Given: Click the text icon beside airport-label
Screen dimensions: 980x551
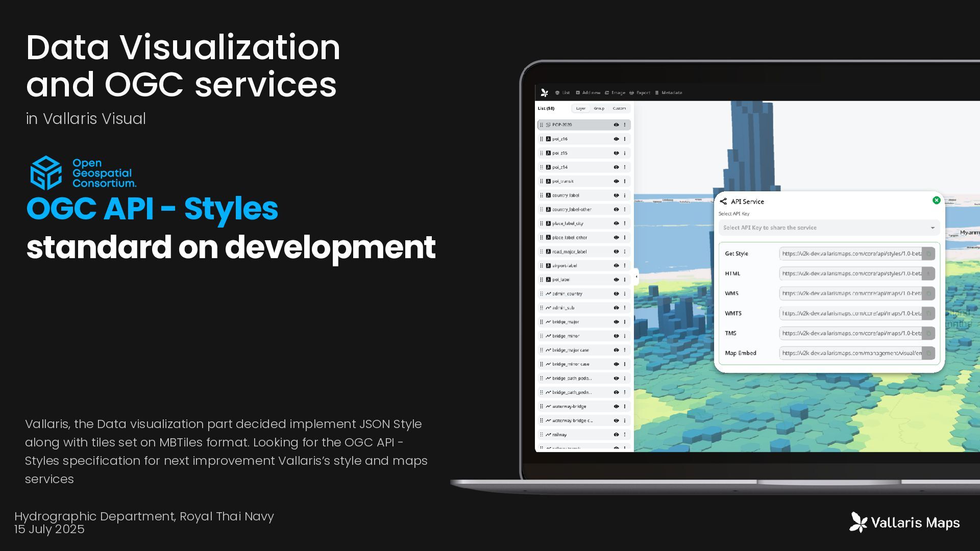Looking at the screenshot, I should 548,266.
